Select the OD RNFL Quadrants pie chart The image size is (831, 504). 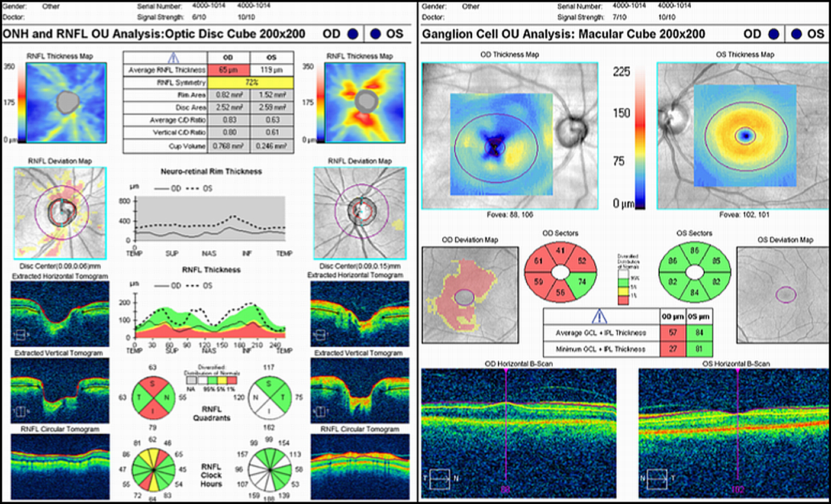[153, 396]
